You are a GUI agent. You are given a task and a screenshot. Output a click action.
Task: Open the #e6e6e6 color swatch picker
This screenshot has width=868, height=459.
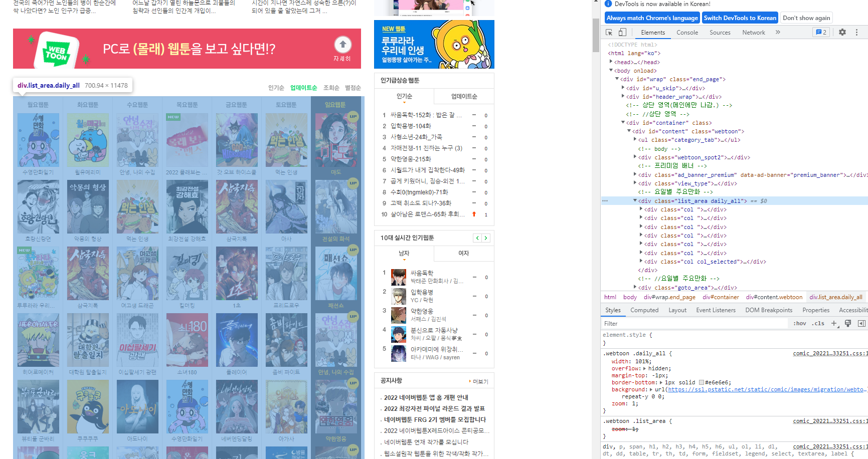pyautogui.click(x=702, y=382)
